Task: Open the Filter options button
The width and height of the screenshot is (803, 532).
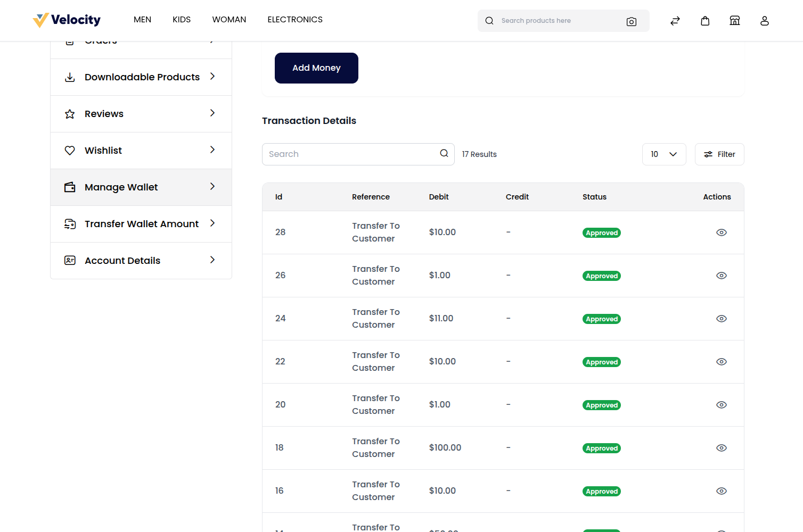Action: [x=719, y=154]
